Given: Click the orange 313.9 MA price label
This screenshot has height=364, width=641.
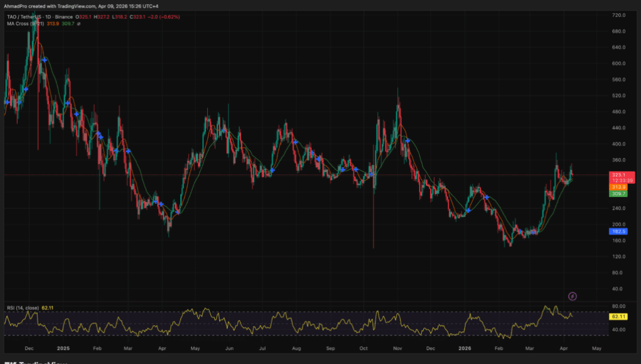Looking at the screenshot, I should [618, 187].
